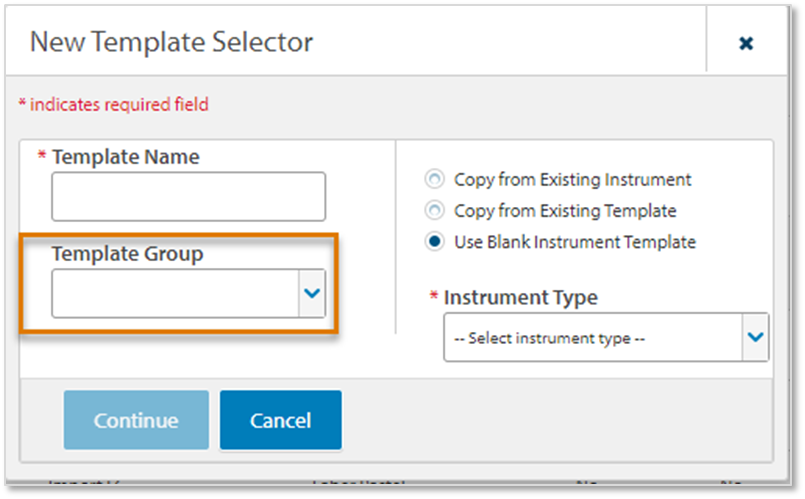Image resolution: width=805 pixels, height=499 pixels.
Task: Select Copy from Existing Instrument radio button
Action: tap(435, 180)
